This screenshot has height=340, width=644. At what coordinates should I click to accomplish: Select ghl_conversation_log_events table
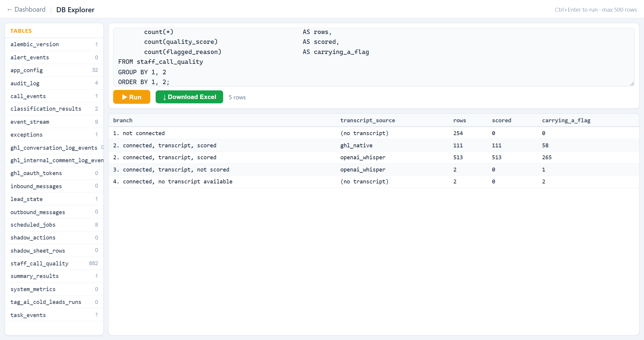point(54,148)
